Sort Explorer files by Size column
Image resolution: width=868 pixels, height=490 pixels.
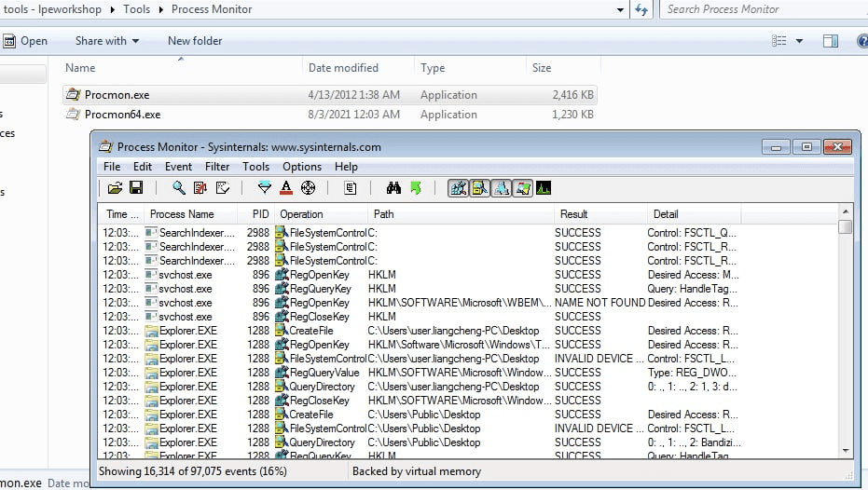click(x=563, y=67)
